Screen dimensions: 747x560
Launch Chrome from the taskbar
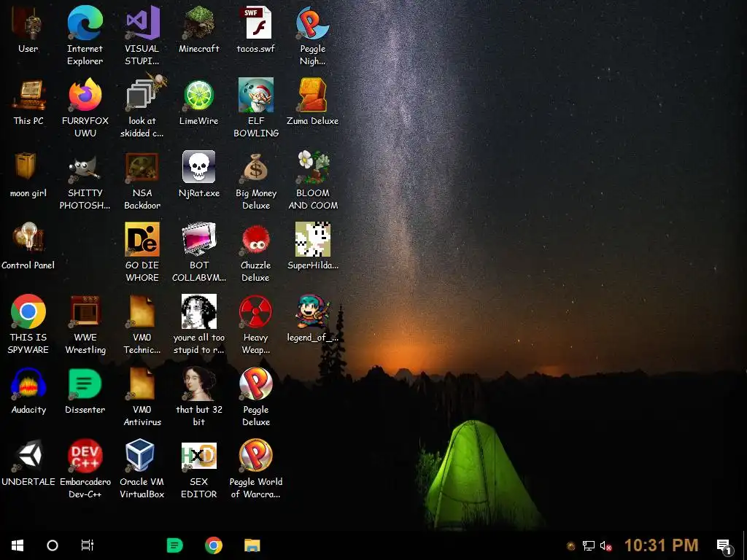point(214,545)
